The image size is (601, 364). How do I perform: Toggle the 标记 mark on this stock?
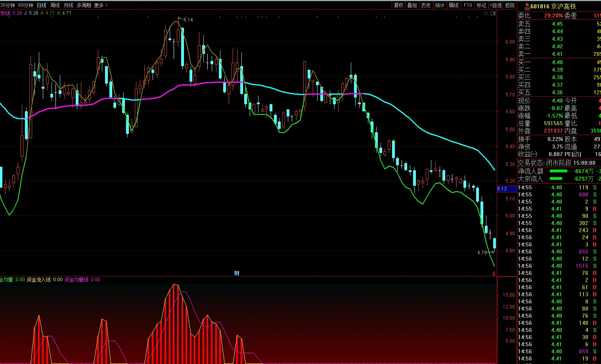point(481,5)
